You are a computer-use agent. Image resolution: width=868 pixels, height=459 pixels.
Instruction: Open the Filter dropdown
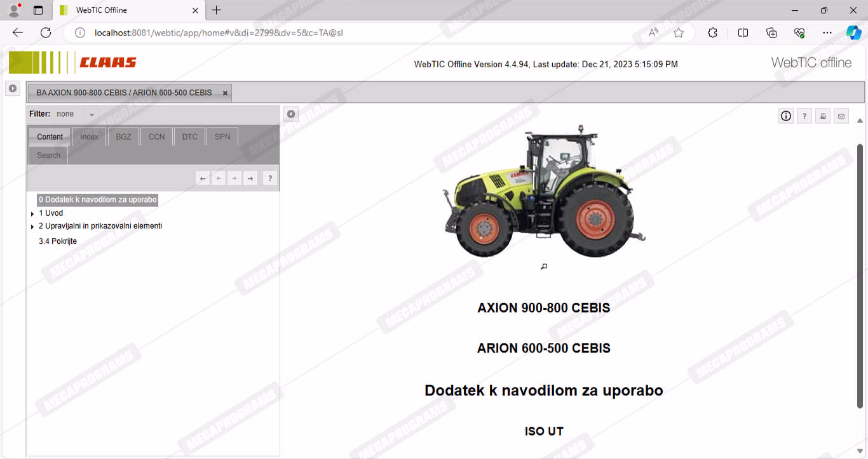point(92,115)
